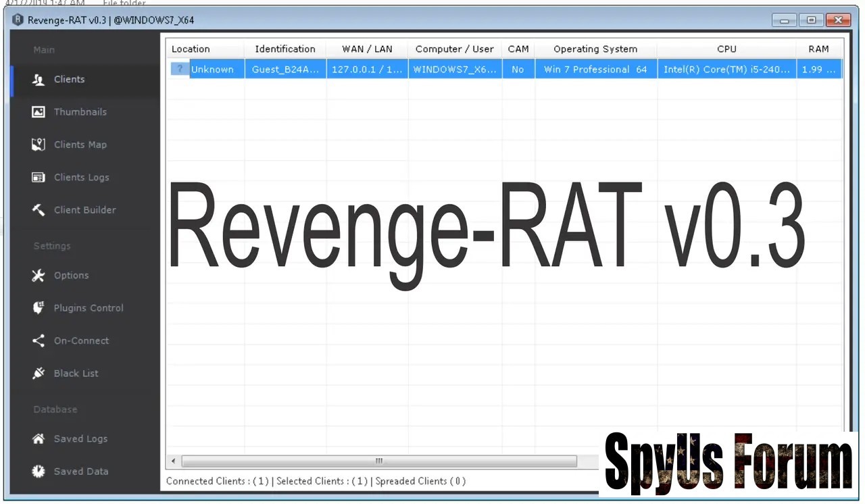Open the Options wrench icon

coord(39,276)
